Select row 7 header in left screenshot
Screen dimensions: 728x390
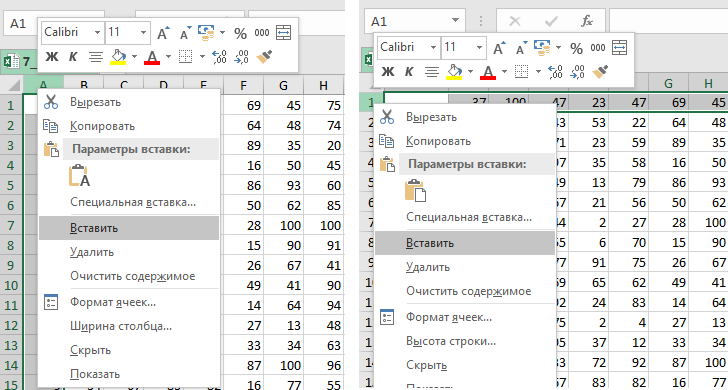click(11, 226)
